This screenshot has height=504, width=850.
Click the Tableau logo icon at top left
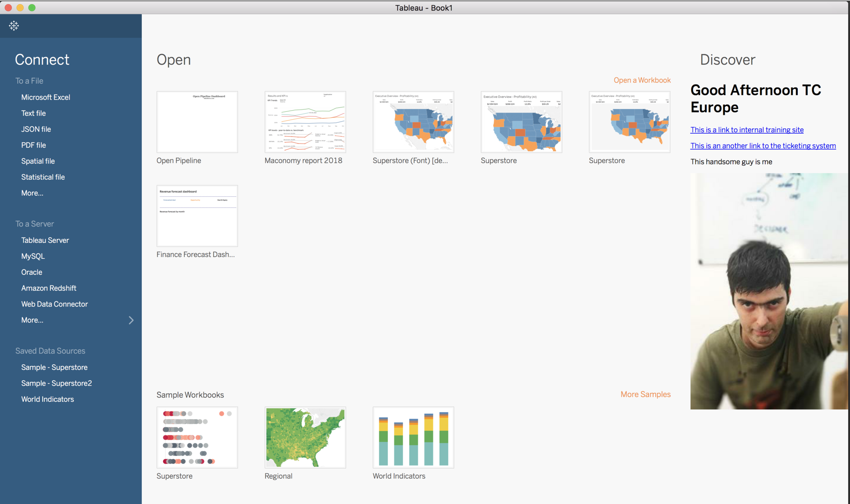14,26
